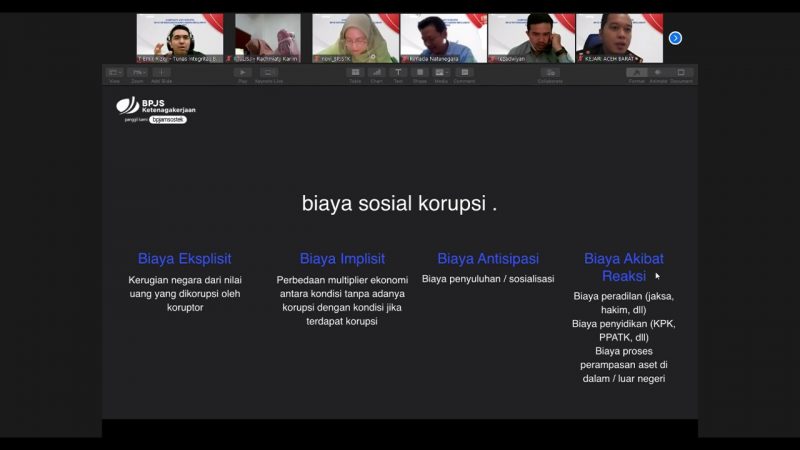Open the Keynote View menu button

tap(115, 73)
